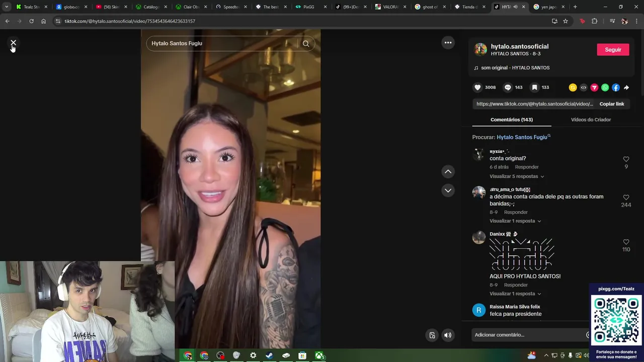The image size is (644, 362).
Task: Open Steam from the taskbar
Action: 270,356
